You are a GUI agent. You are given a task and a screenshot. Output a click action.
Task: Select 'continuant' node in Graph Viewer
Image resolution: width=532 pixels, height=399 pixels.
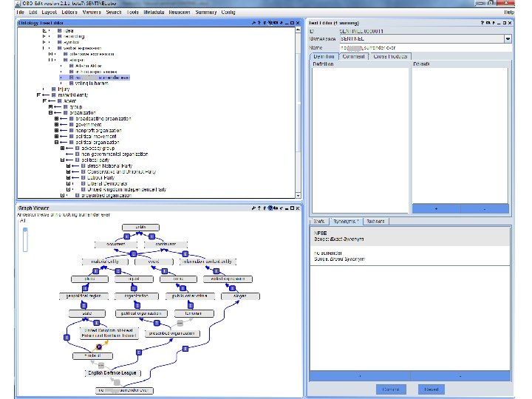tap(166, 245)
